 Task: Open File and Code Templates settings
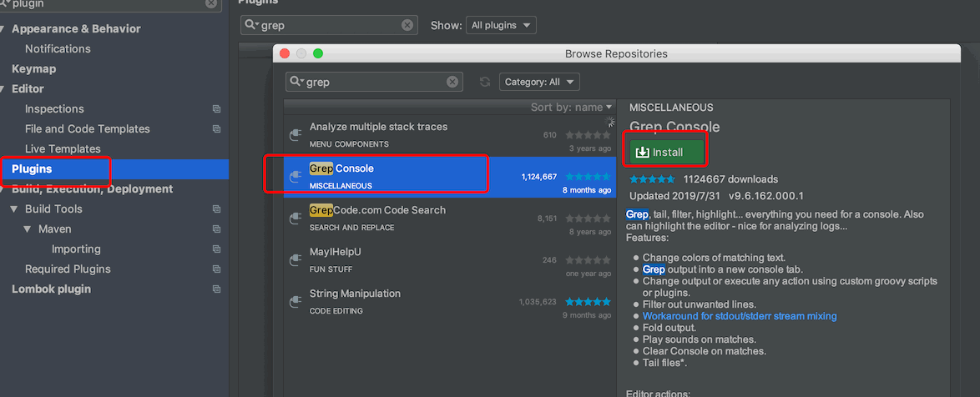(88, 128)
